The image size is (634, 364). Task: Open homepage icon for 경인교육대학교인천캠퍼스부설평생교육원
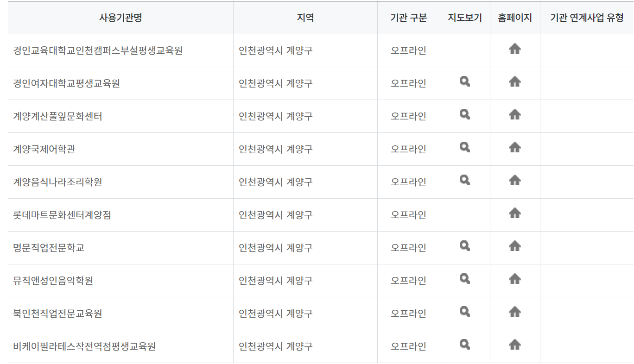[515, 49]
